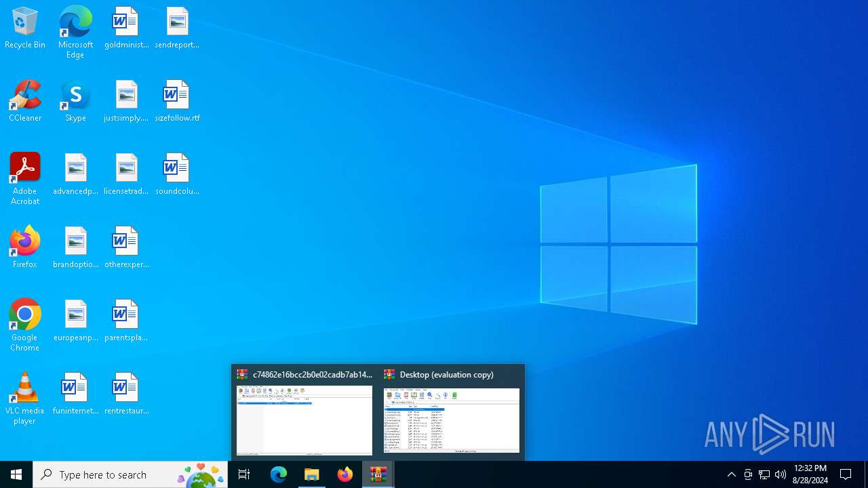Select the parentspla Word document
Viewport: 868px width, 488px height.
126,321
